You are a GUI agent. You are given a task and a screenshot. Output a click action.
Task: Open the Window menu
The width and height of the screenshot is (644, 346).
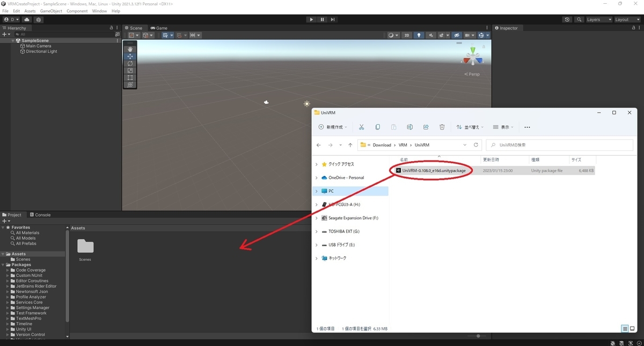coord(99,11)
